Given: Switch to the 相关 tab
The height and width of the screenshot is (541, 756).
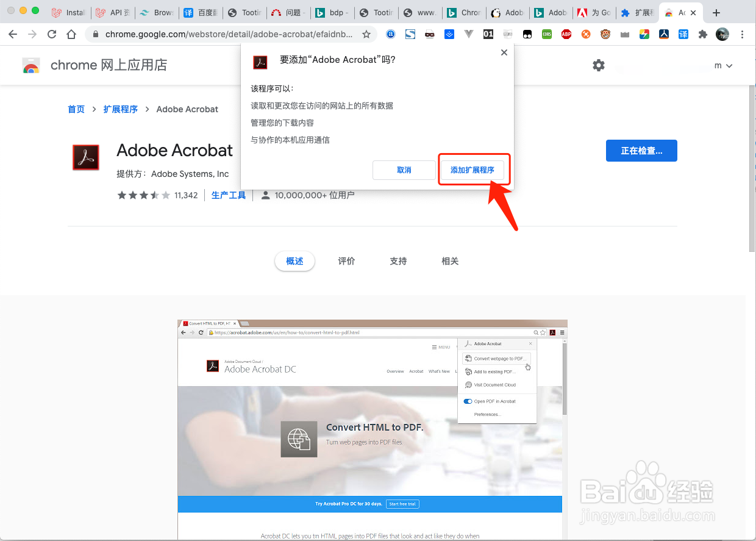Looking at the screenshot, I should (x=450, y=261).
